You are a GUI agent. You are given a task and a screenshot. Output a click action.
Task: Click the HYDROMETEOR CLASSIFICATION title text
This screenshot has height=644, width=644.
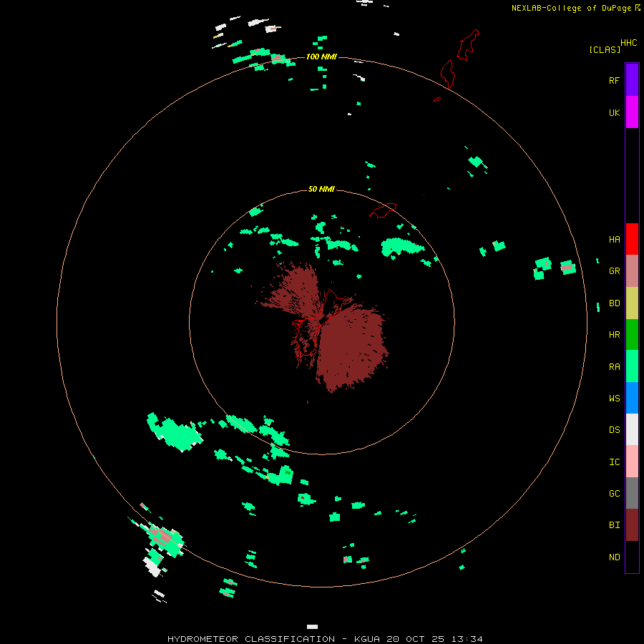[251, 639]
